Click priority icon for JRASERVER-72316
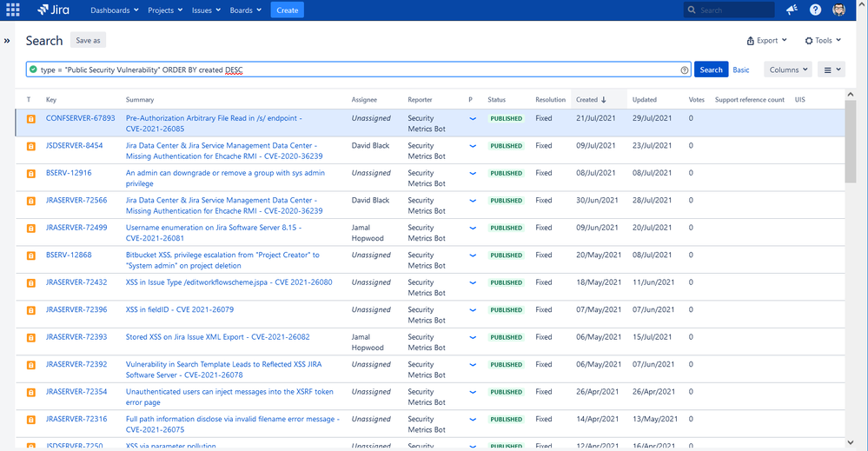The height and width of the screenshot is (451, 868). (x=473, y=420)
